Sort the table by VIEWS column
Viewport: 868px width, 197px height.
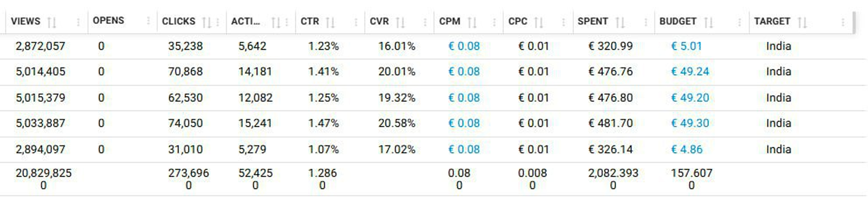[x=51, y=23]
